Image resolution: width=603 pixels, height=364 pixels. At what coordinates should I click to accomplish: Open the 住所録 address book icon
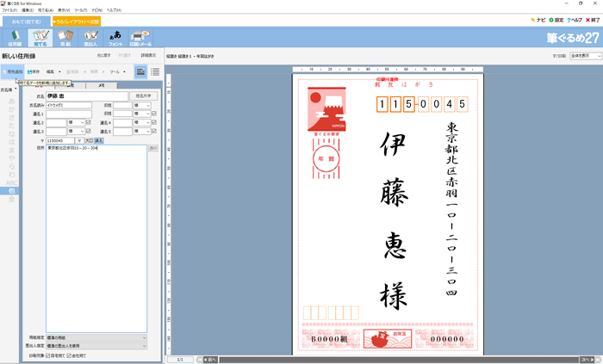(15, 37)
